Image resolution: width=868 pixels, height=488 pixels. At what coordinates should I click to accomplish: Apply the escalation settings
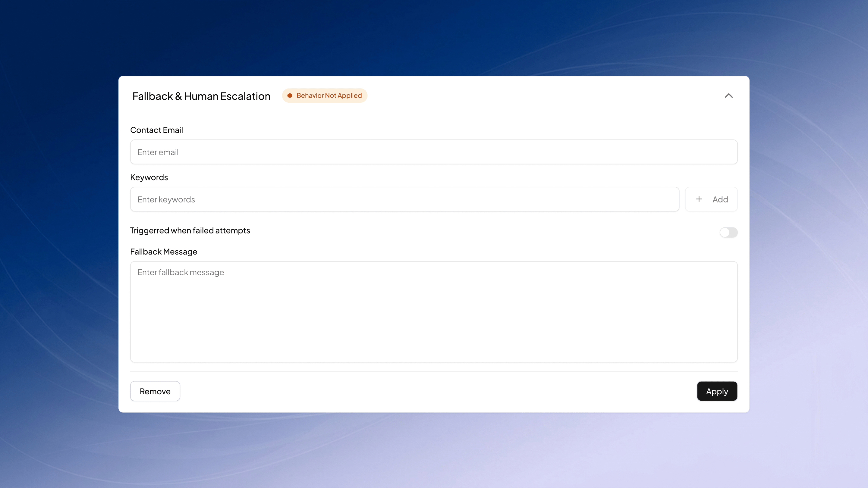click(717, 391)
